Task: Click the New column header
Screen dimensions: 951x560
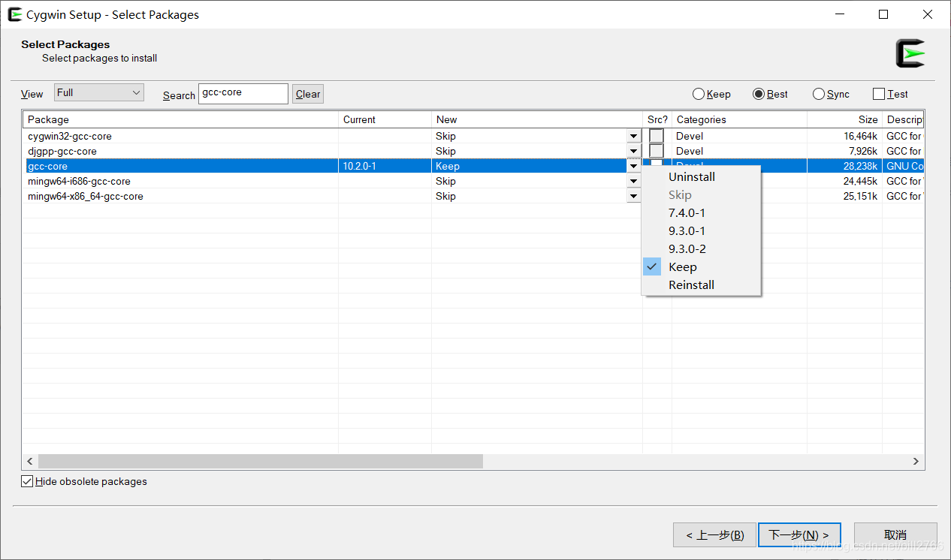Action: (537, 119)
